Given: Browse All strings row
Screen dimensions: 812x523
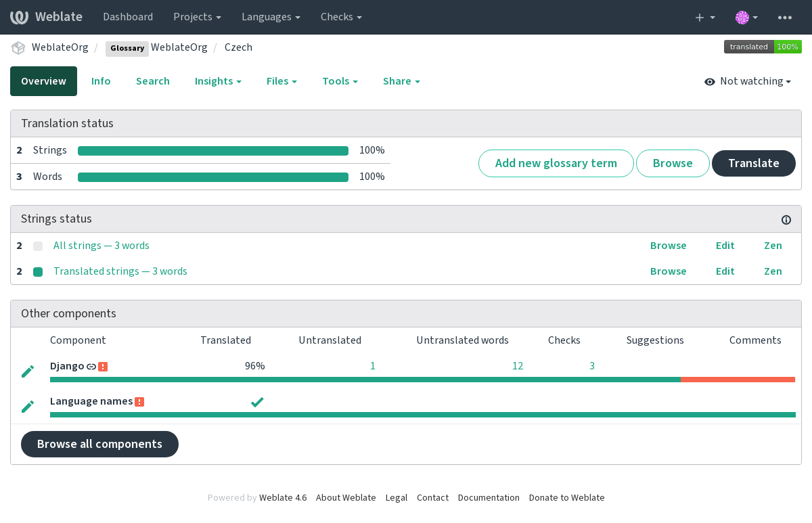Looking at the screenshot, I should pyautogui.click(x=669, y=246).
